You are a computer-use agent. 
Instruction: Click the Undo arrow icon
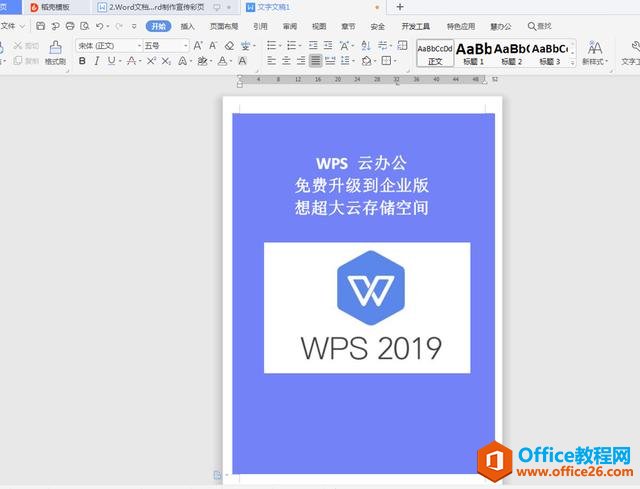[x=100, y=26]
